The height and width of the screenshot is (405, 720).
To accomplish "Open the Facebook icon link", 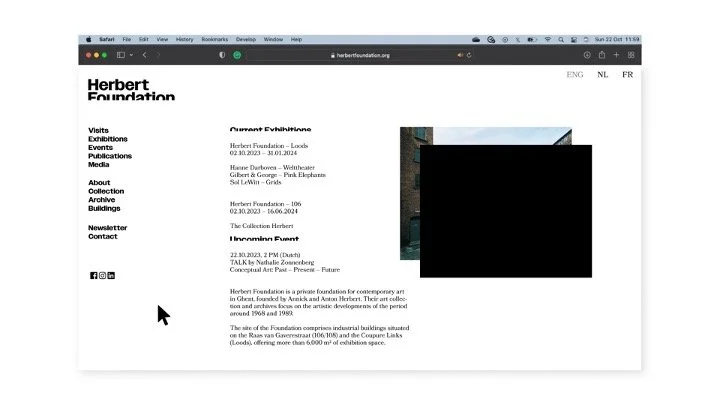I will click(x=94, y=276).
